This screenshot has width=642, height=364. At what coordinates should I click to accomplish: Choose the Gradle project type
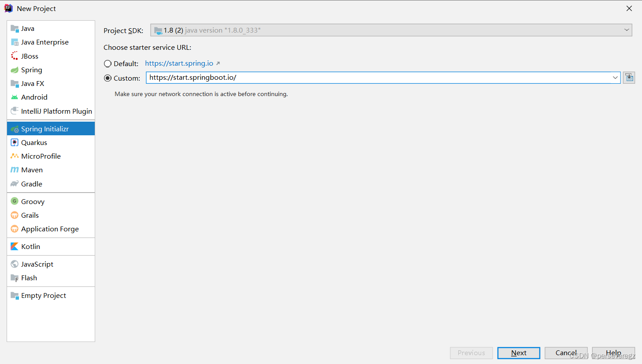[31, 184]
